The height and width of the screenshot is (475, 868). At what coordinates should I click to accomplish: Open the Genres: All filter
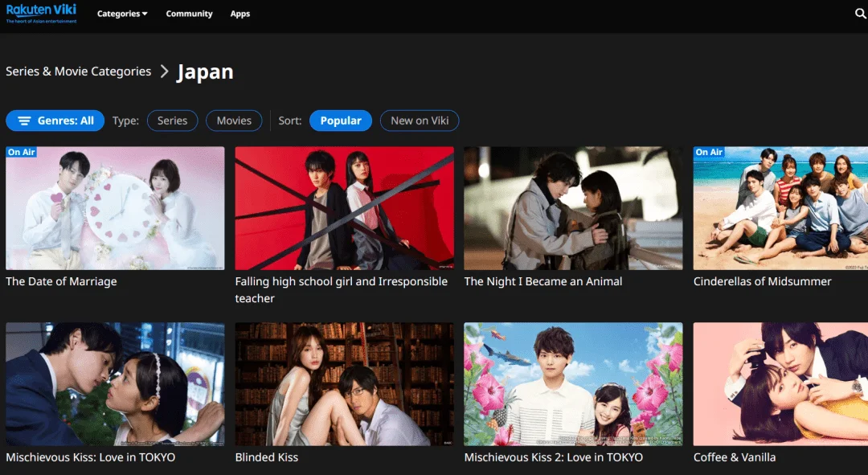[55, 120]
